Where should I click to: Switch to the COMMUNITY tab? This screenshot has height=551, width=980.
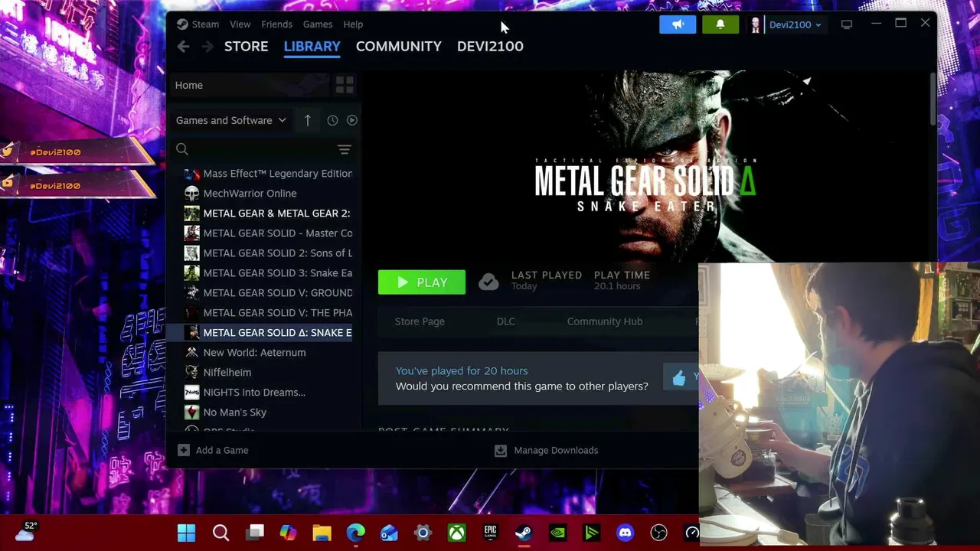click(x=399, y=46)
